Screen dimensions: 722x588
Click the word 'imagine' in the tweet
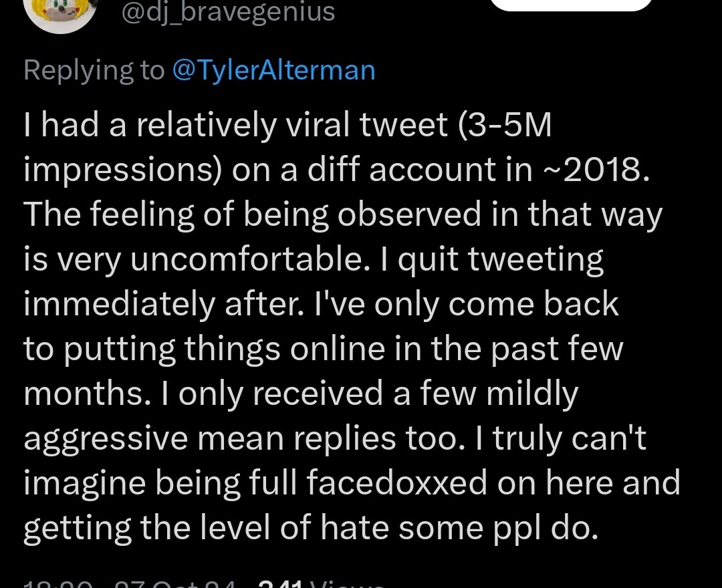(84, 484)
